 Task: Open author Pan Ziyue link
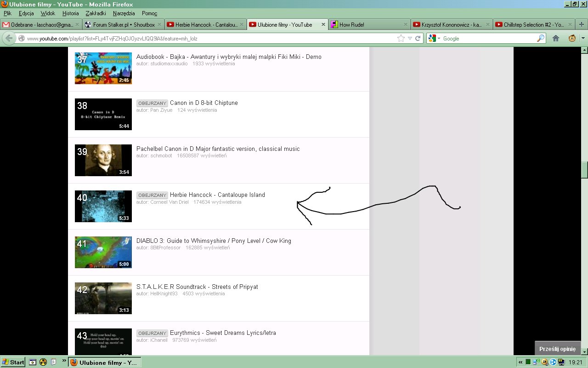(x=161, y=110)
